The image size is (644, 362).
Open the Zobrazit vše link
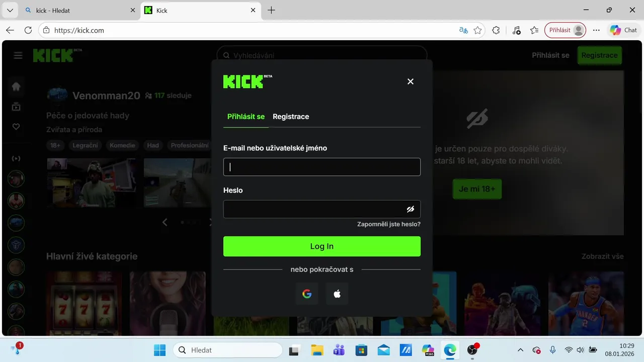603,256
